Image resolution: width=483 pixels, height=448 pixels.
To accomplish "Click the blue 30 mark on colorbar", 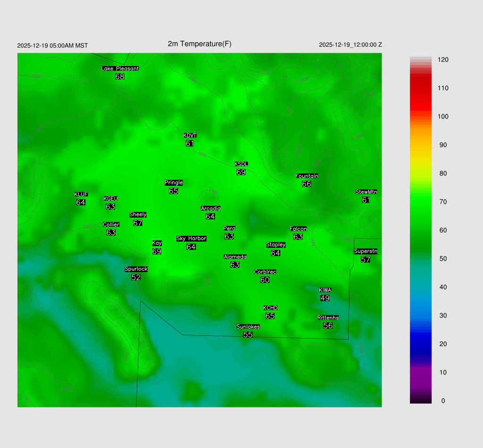I will coord(421,315).
